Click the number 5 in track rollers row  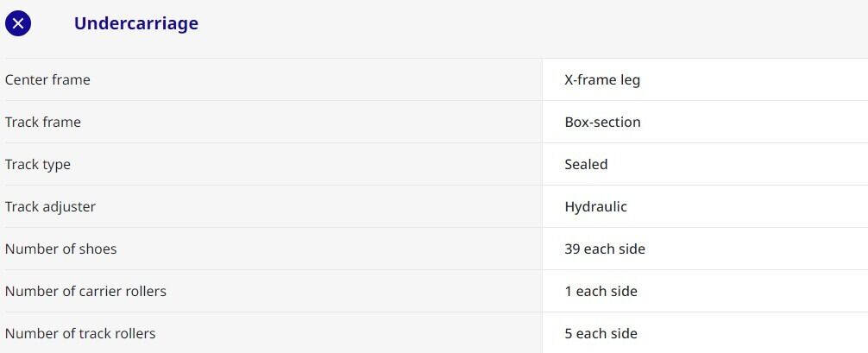569,333
